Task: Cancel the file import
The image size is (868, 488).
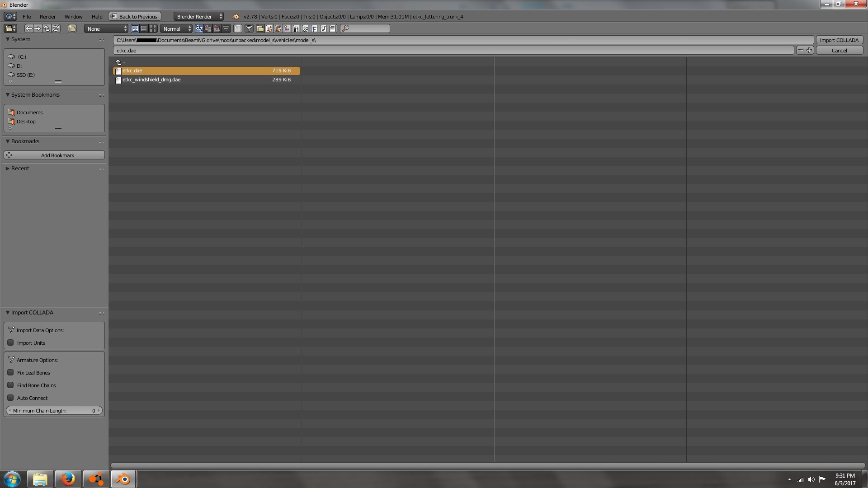Action: pos(839,50)
